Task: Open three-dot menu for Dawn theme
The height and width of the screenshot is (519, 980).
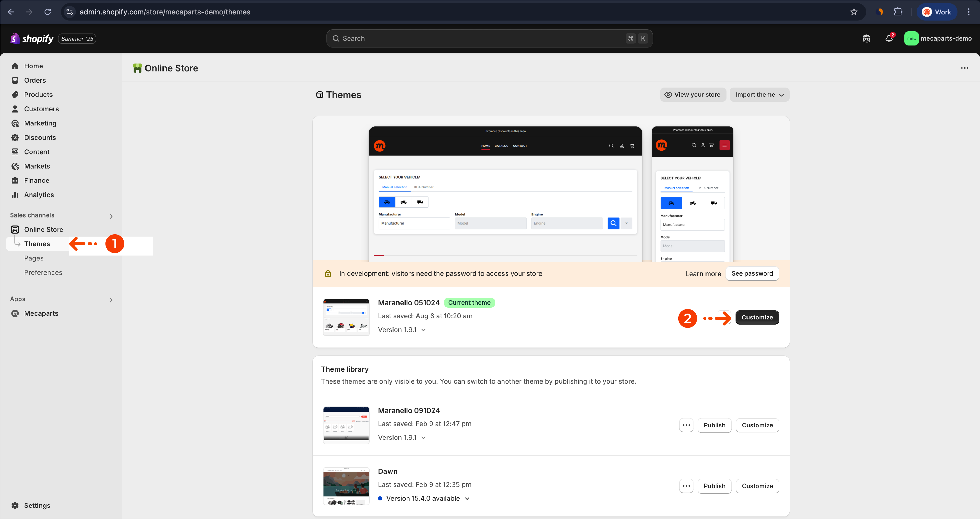Action: pos(686,486)
